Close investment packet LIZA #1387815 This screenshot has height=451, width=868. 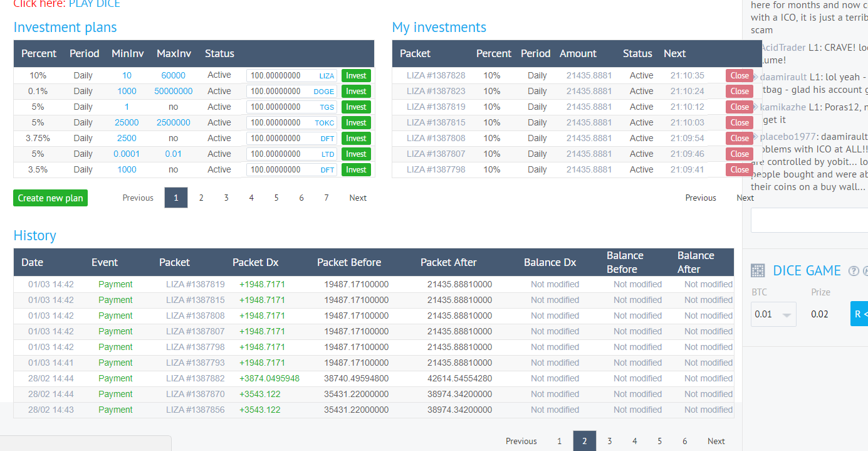pyautogui.click(x=740, y=122)
